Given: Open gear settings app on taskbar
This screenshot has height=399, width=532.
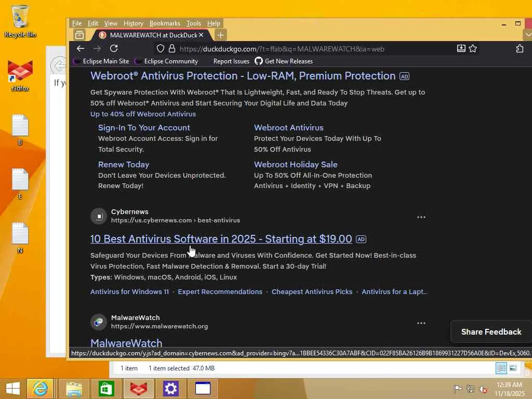Looking at the screenshot, I should tap(170, 389).
